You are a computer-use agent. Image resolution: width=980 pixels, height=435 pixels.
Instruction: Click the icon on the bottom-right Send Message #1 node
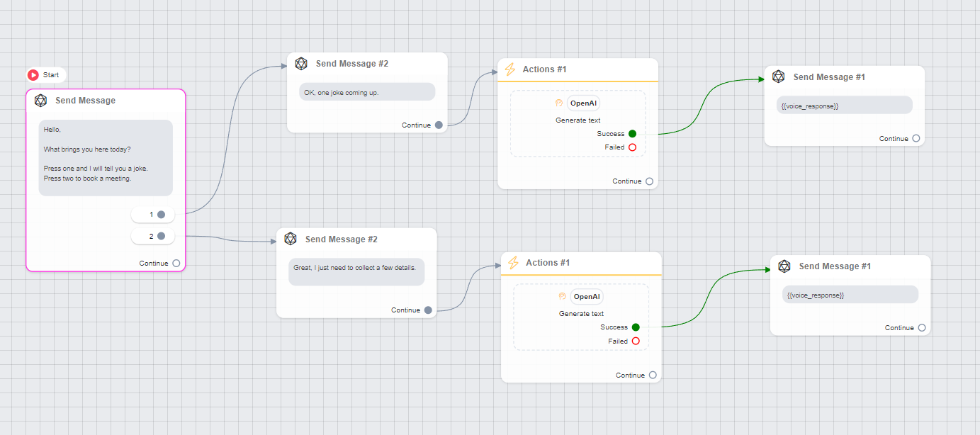point(784,266)
